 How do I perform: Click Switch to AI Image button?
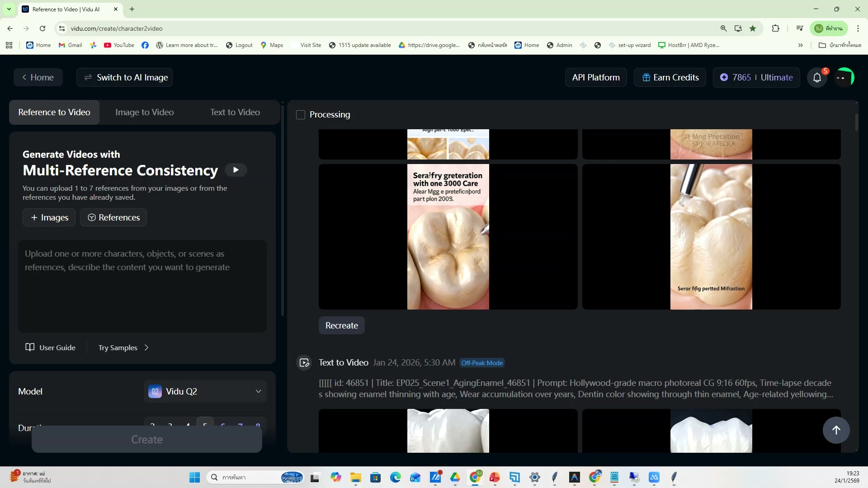125,78
